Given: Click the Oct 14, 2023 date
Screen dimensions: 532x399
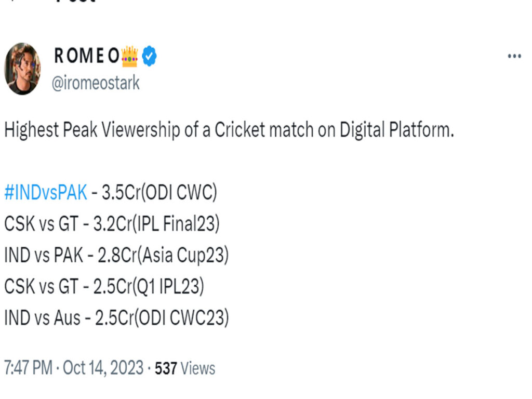Looking at the screenshot, I should click(103, 368).
